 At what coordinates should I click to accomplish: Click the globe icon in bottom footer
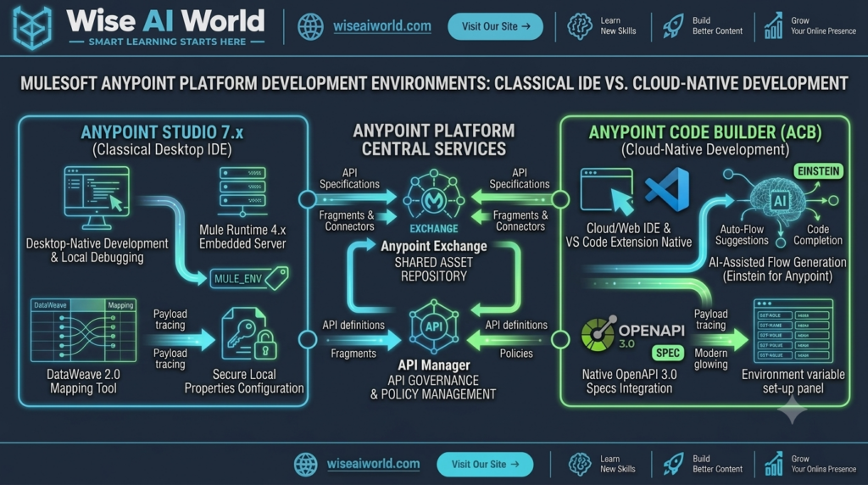[305, 464]
